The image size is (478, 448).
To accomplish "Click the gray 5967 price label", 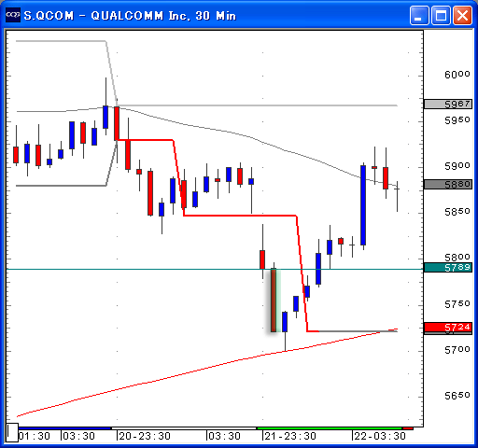I will pyautogui.click(x=448, y=104).
